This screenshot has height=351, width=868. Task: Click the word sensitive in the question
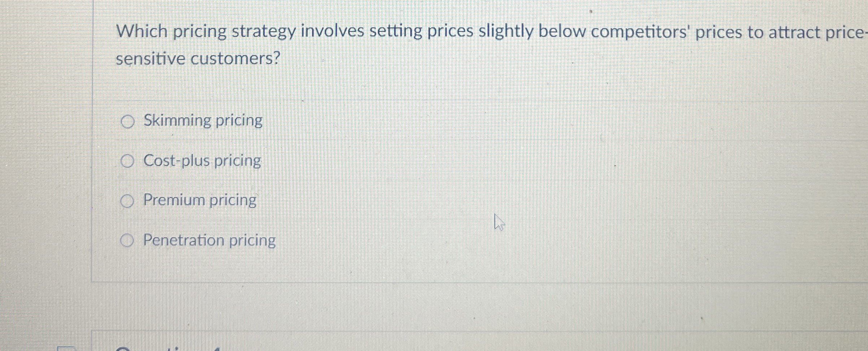point(152,59)
